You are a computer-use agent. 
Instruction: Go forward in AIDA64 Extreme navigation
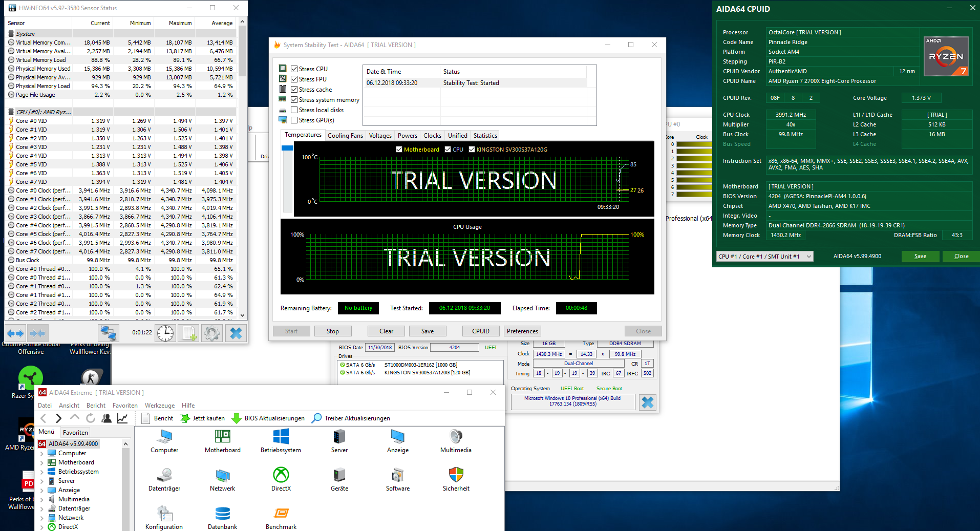point(58,418)
